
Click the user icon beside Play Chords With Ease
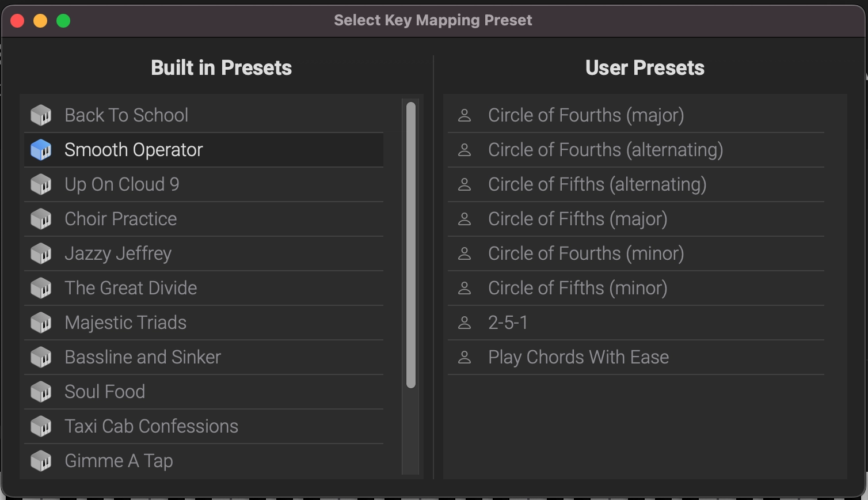tap(465, 357)
